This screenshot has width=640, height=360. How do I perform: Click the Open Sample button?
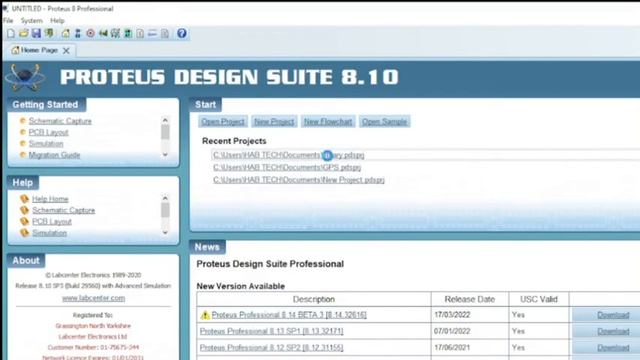(x=384, y=122)
